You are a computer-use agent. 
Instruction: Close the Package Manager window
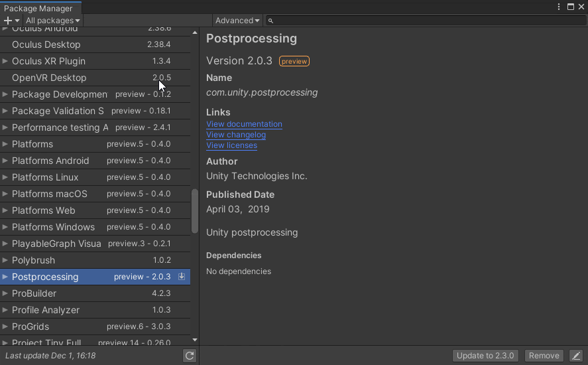[581, 7]
